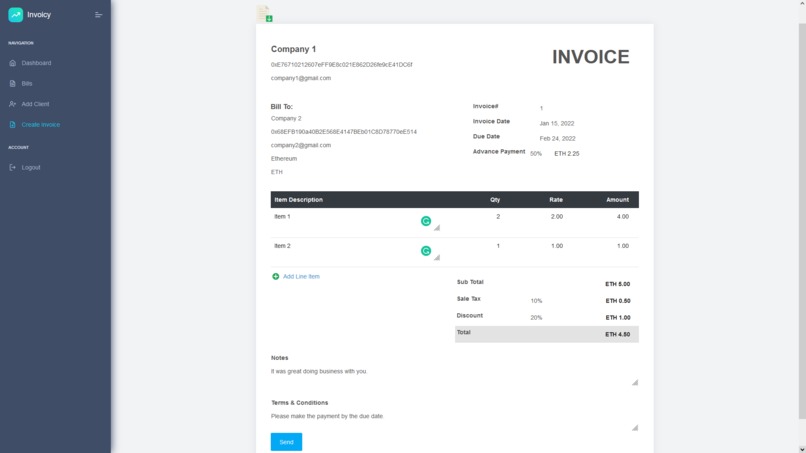Click Grammarly icon in Item 1 row
Viewport: 806px width, 453px height.
coord(426,221)
